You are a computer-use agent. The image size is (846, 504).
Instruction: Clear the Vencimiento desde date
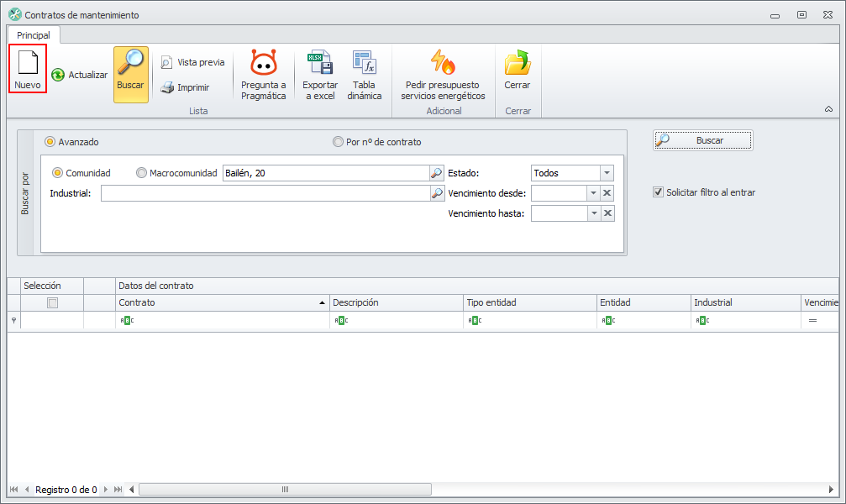pyautogui.click(x=607, y=193)
